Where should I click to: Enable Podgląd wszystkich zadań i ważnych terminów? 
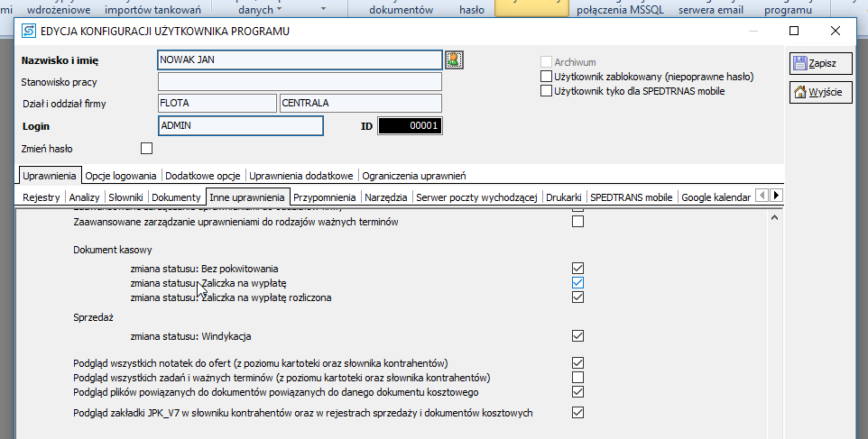tap(578, 378)
